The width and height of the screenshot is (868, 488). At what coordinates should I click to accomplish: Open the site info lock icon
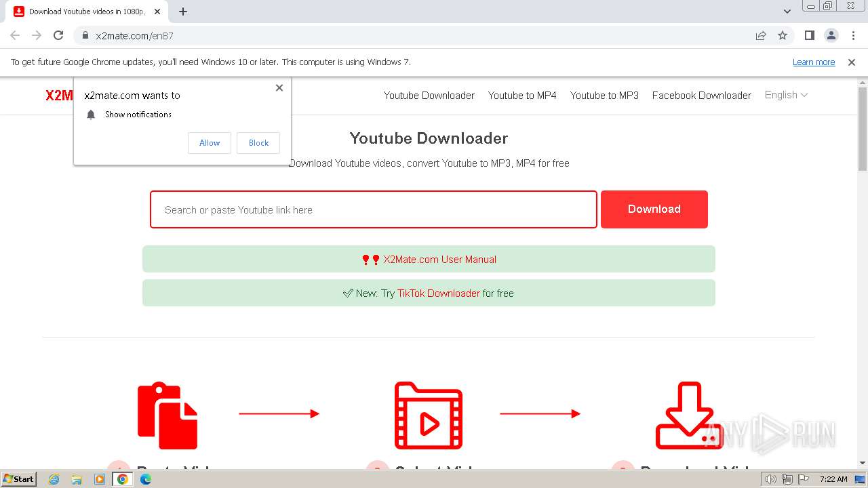(85, 35)
